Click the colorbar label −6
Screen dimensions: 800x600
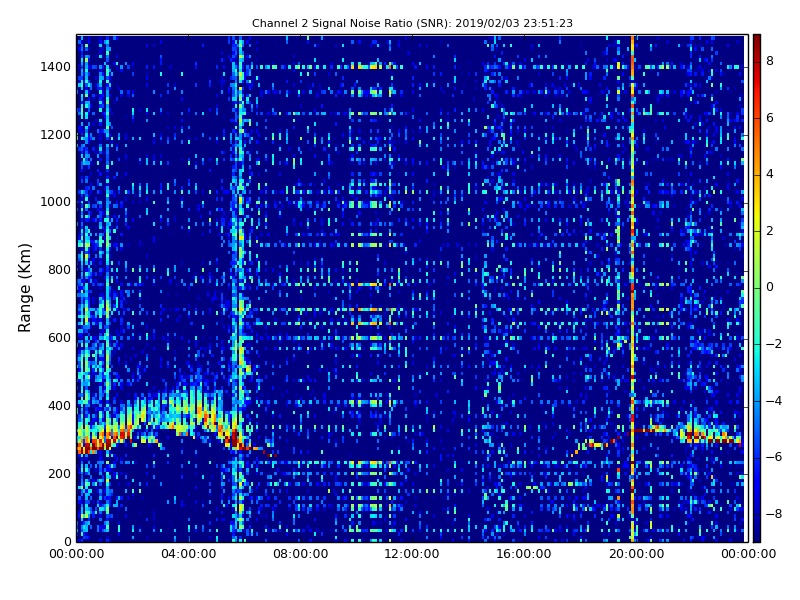click(774, 457)
